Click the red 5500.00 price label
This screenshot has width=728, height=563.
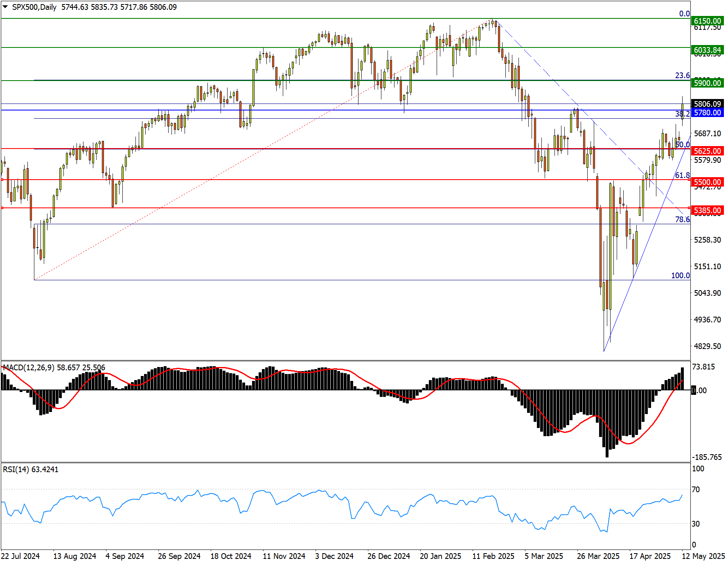[x=707, y=182]
